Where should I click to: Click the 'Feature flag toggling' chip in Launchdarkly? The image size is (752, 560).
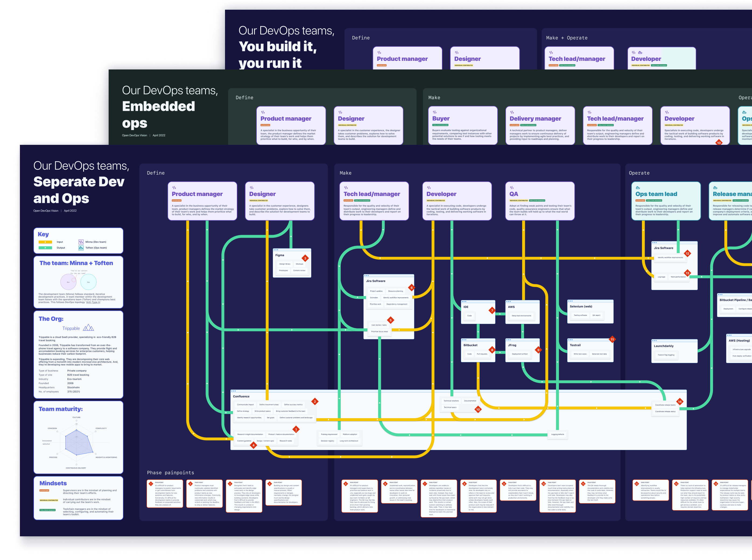coord(666,355)
